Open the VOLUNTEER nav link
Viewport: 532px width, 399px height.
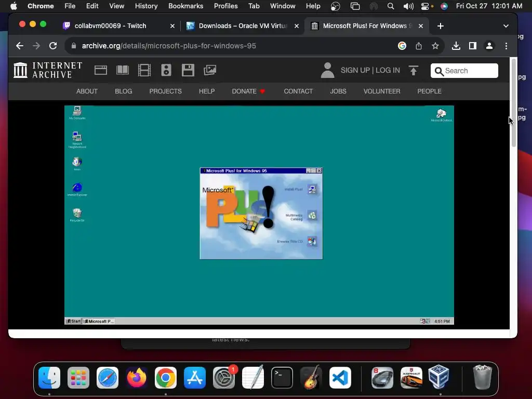pyautogui.click(x=382, y=91)
